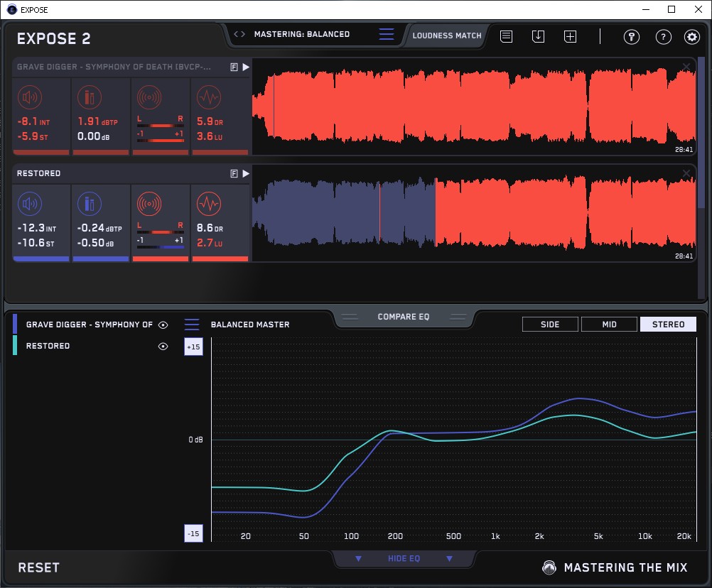
Task: Click the 1.91 dBTP peak value
Action: tap(97, 121)
